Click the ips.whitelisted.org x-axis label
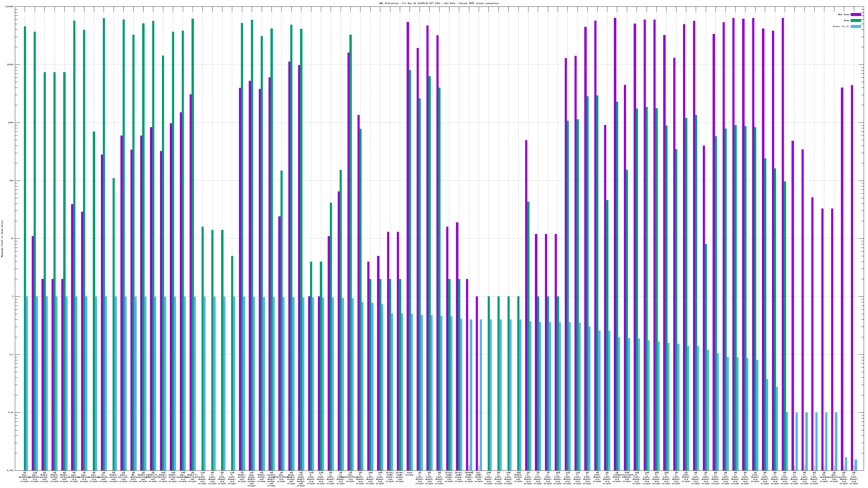This screenshot has width=868, height=488. pos(281,477)
